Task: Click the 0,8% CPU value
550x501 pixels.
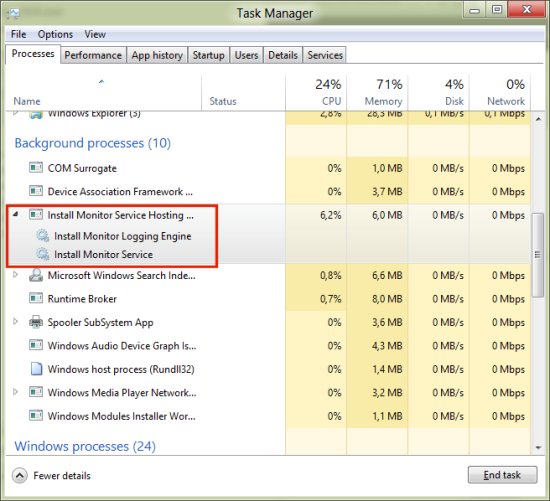Action: click(x=330, y=275)
